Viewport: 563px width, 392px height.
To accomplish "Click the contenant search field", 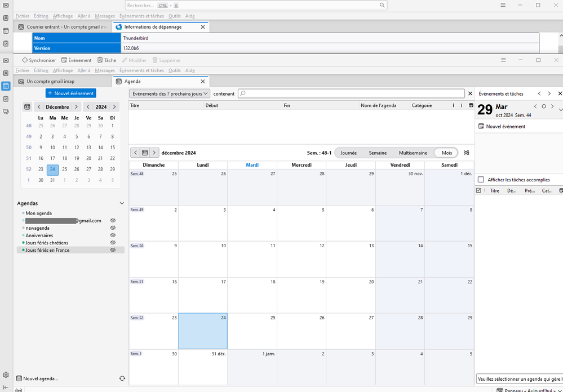I will click(x=352, y=93).
